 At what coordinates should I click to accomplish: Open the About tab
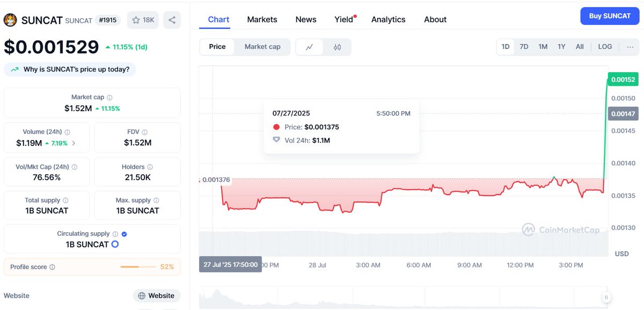435,19
